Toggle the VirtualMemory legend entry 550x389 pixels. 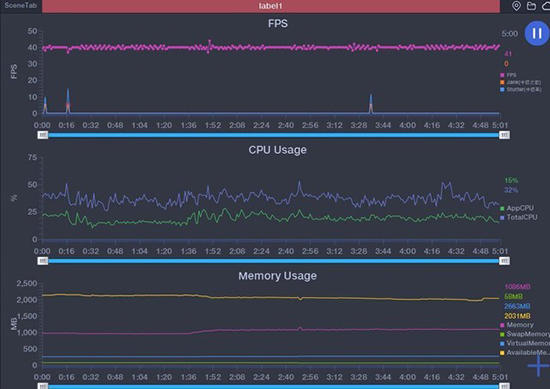tap(525, 343)
